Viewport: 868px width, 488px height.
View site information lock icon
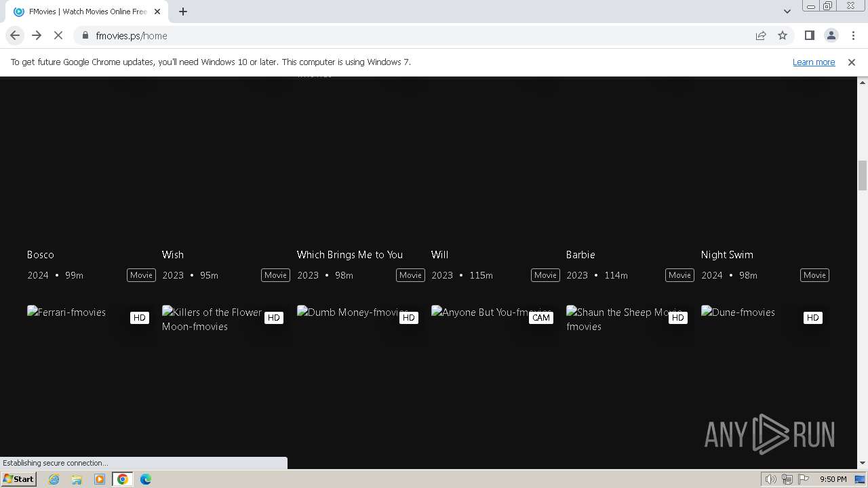tap(85, 35)
